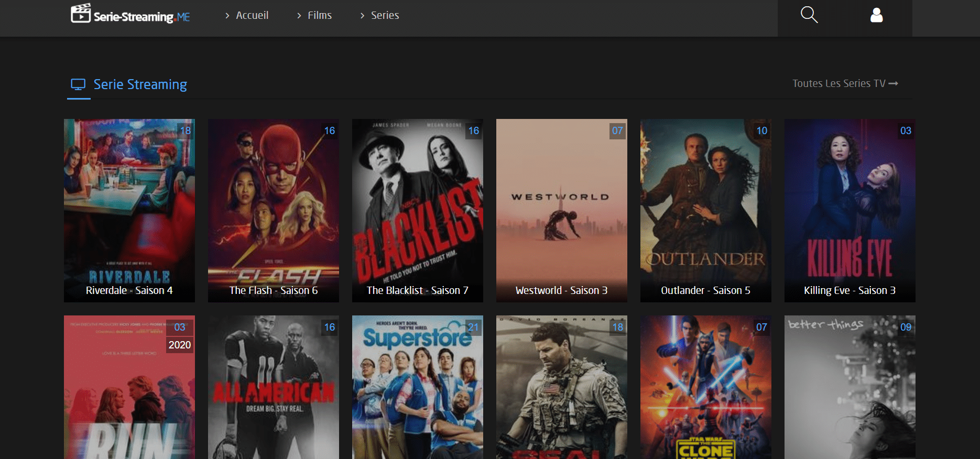Click episode badge 07 on Clone Wars
The image size is (980, 459).
762,327
